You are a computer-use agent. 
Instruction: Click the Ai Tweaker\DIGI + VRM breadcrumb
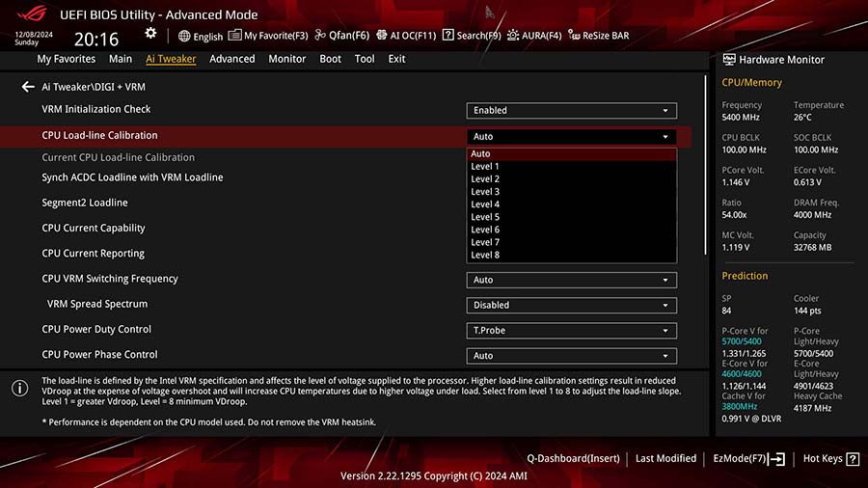coord(94,87)
